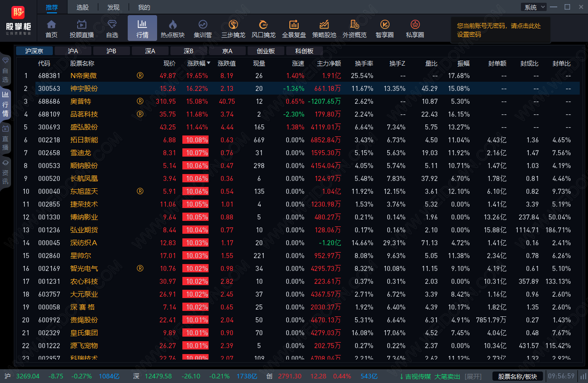Open the 自选 watchlist toolbar icon
Viewport: 588px width, 383px height.
[x=112, y=28]
